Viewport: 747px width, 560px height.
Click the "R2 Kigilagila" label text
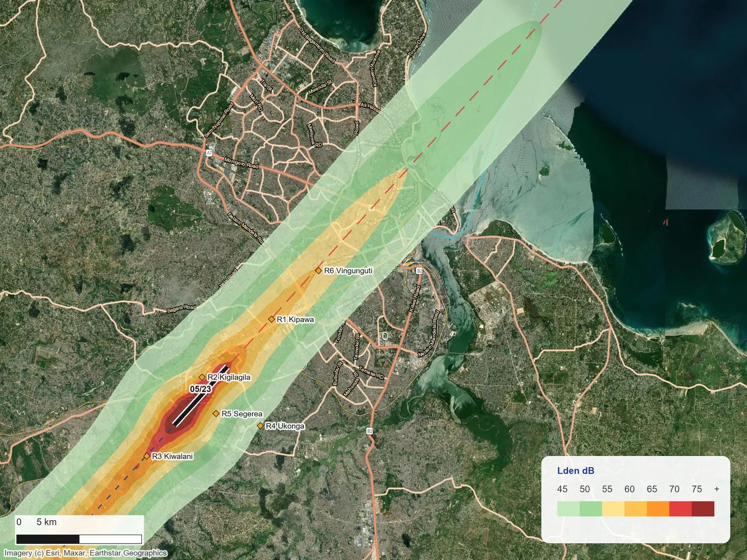(229, 377)
